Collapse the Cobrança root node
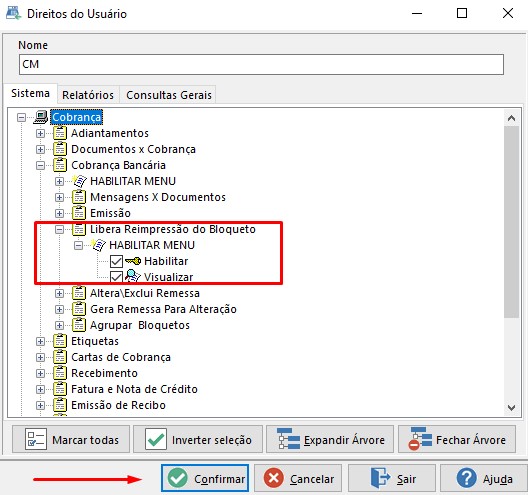Screen dimensions: 528x495 pyautogui.click(x=21, y=117)
